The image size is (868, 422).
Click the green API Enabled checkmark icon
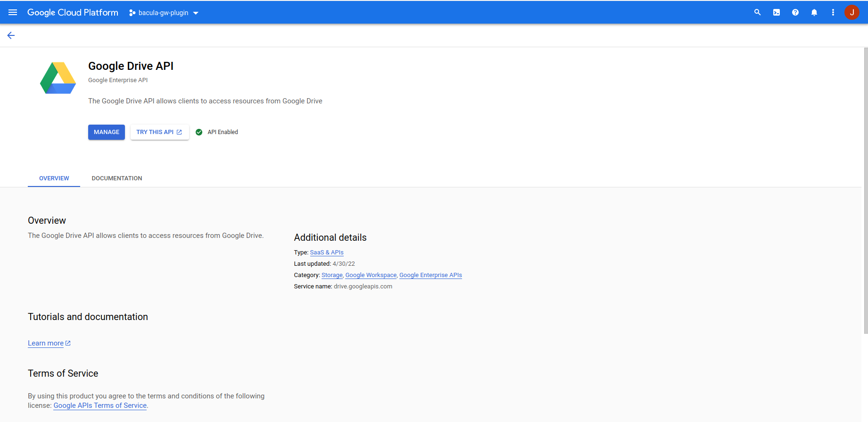(199, 132)
